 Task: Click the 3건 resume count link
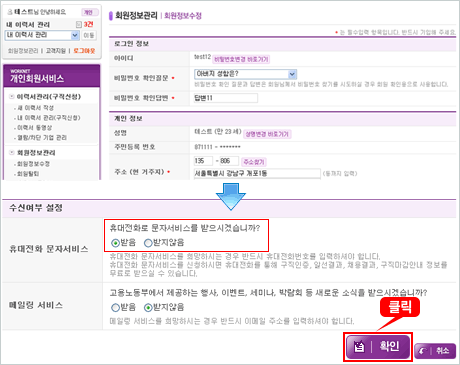88,24
